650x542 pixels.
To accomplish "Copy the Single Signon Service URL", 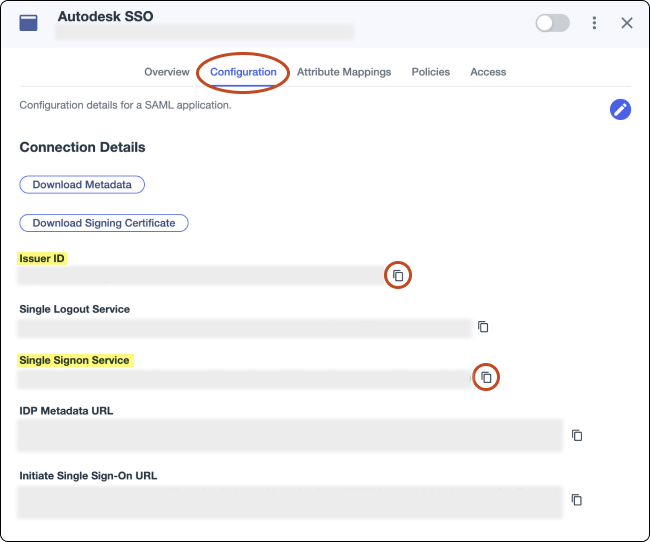I will pos(486,377).
